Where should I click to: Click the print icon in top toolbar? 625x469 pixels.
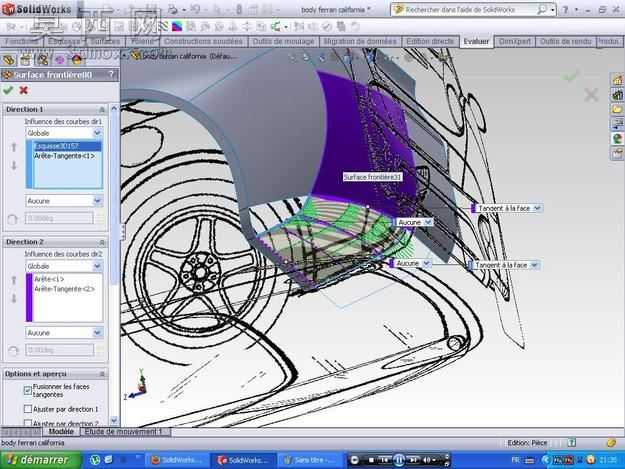173,10
